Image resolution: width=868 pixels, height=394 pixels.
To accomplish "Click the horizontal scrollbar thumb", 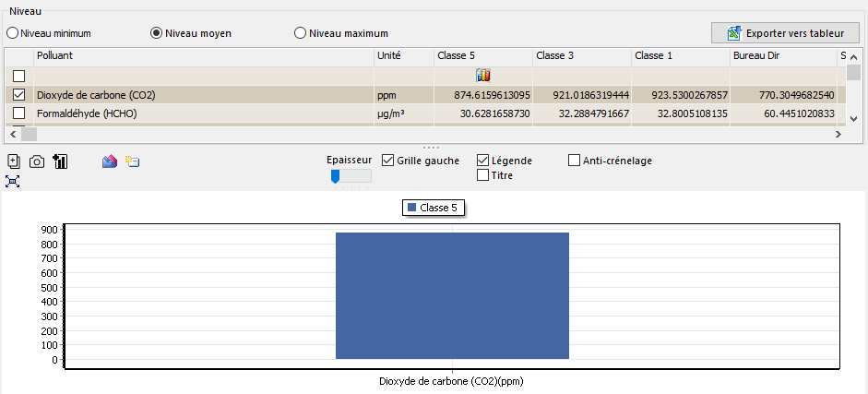I will click(x=29, y=134).
